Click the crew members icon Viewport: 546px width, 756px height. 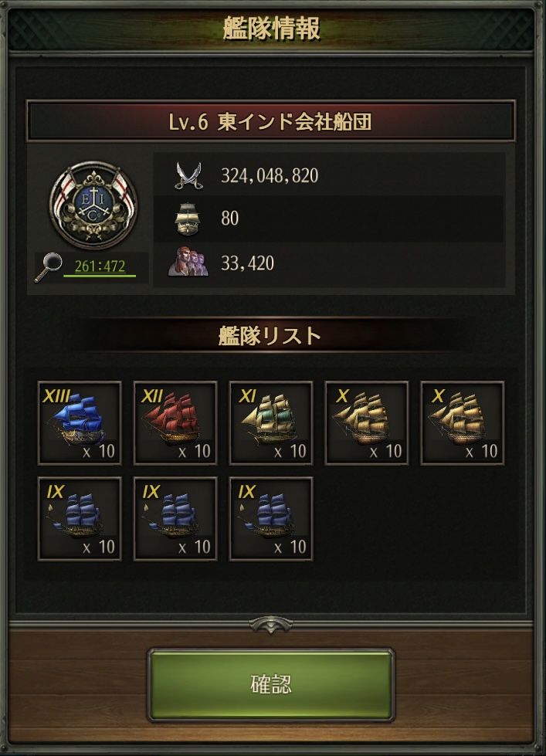(188, 263)
